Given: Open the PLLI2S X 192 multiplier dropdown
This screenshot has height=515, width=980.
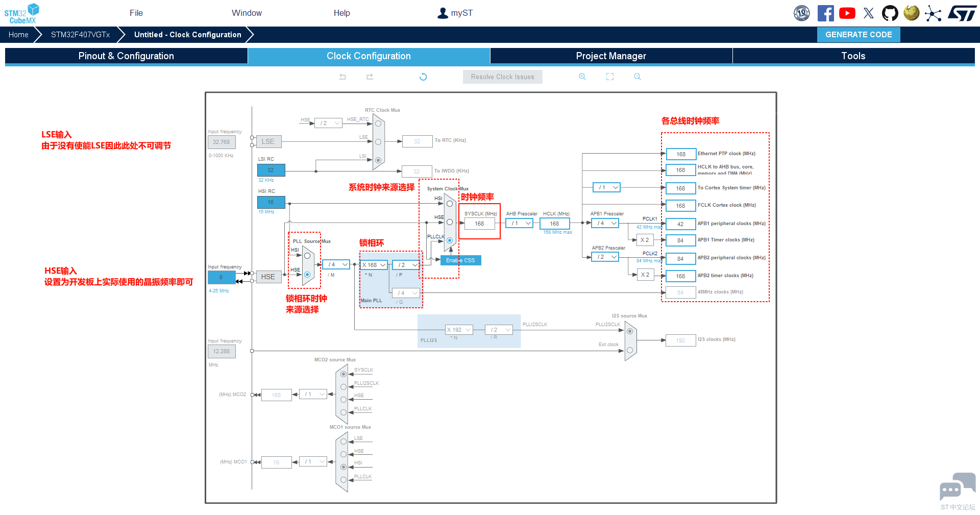Looking at the screenshot, I should [x=459, y=330].
